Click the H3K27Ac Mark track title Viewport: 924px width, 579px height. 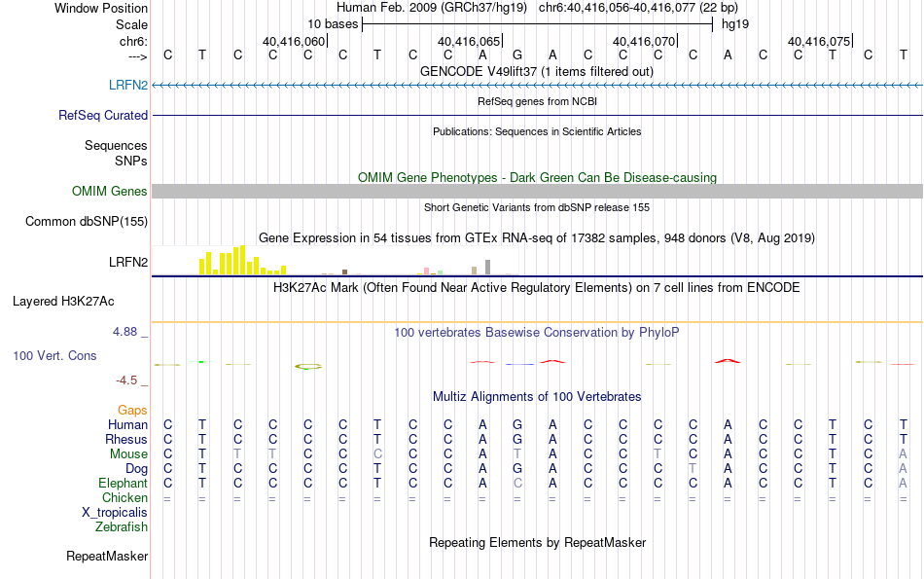pos(537,288)
